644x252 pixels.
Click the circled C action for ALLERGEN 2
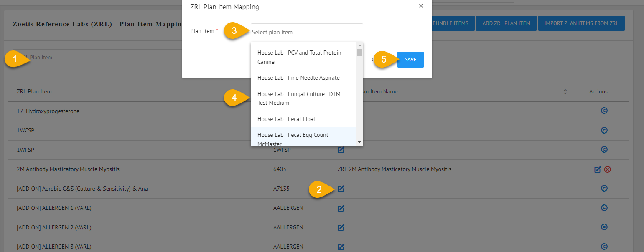click(604, 227)
